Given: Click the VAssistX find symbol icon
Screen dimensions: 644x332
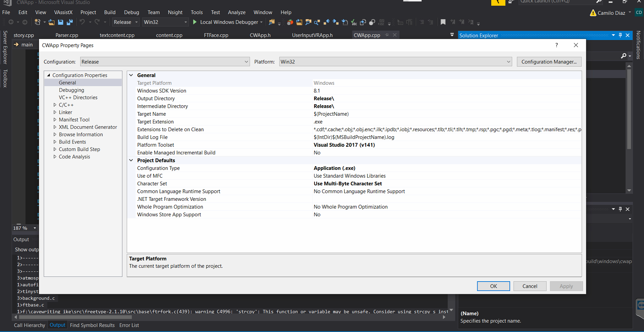Looking at the screenshot, I should click(x=308, y=22).
